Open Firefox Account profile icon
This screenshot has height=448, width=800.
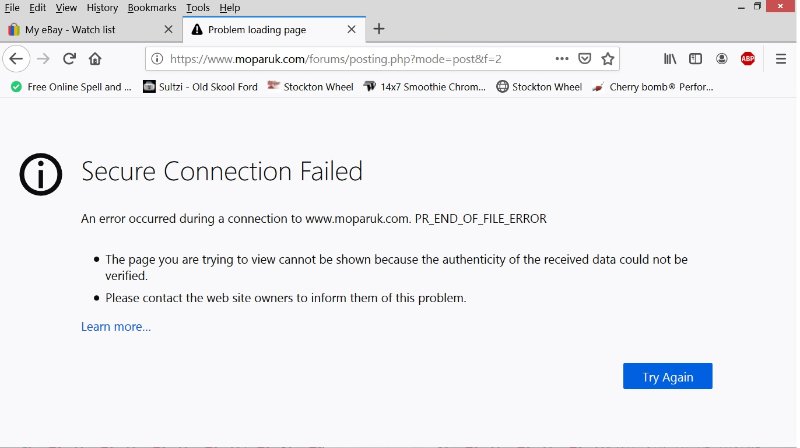721,58
